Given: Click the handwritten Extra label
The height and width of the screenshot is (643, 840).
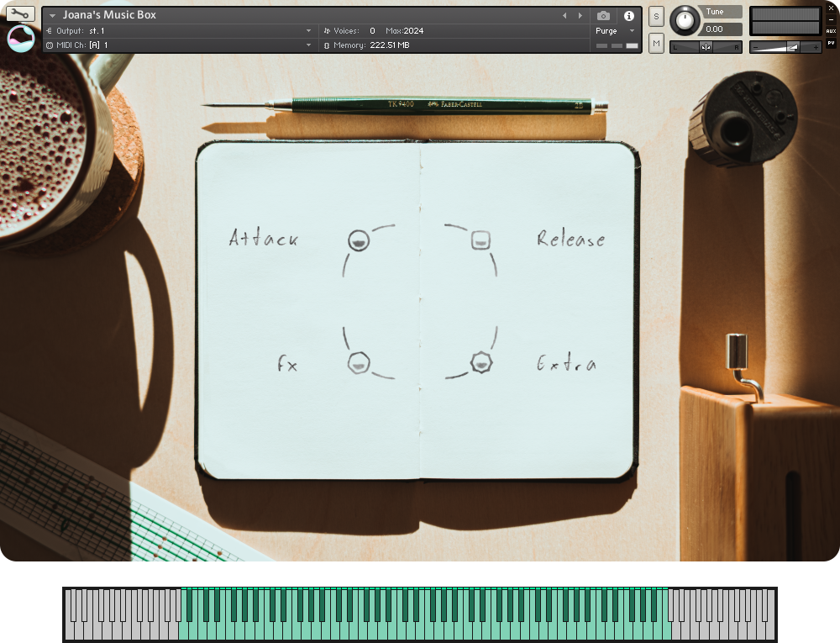Looking at the screenshot, I should coord(566,363).
